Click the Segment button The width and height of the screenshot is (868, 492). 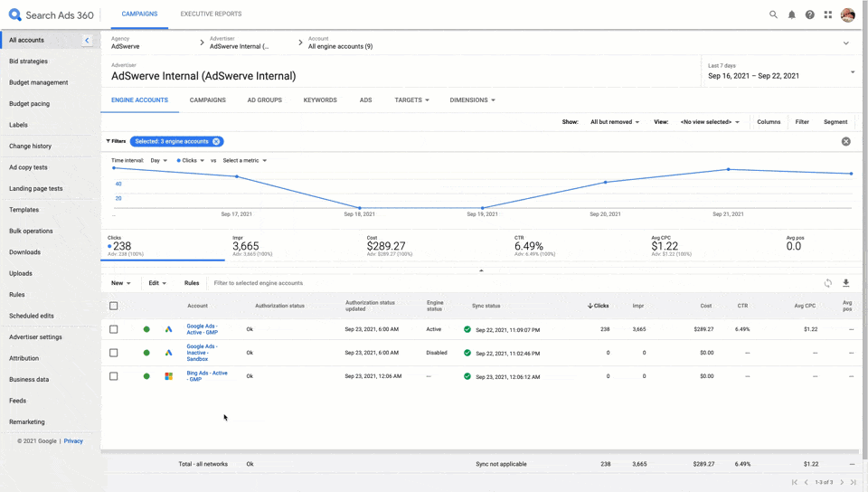point(835,122)
